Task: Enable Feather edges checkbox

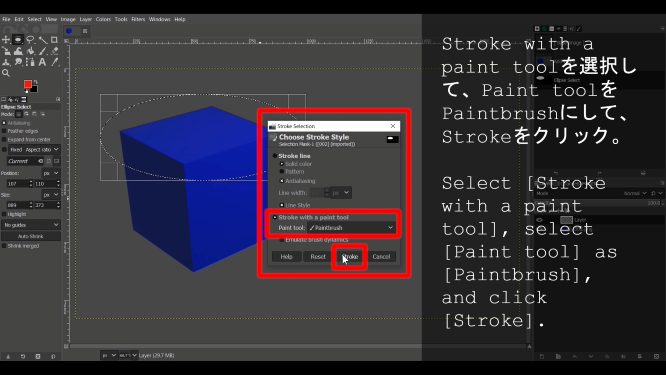Action: coord(4,131)
